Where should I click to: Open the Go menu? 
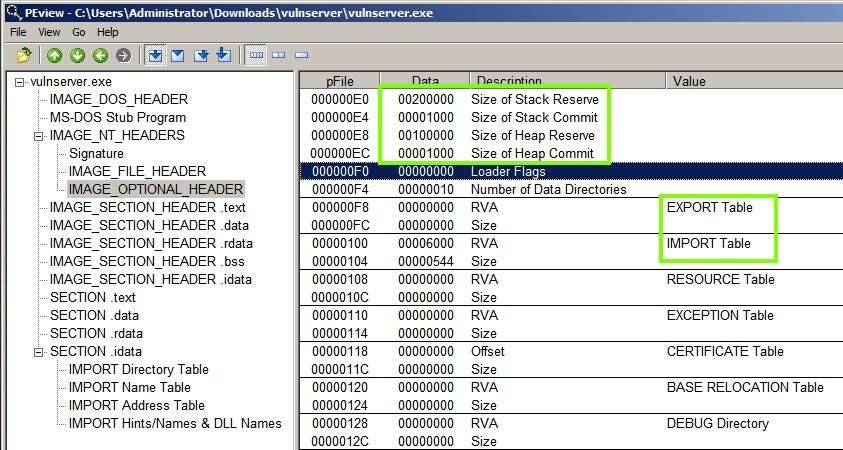point(78,32)
